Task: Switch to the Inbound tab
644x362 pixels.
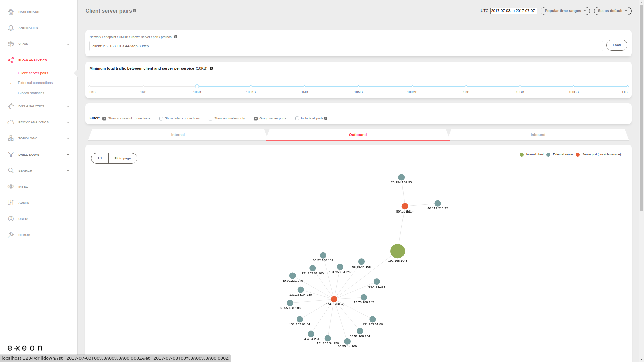Action: pos(538,135)
